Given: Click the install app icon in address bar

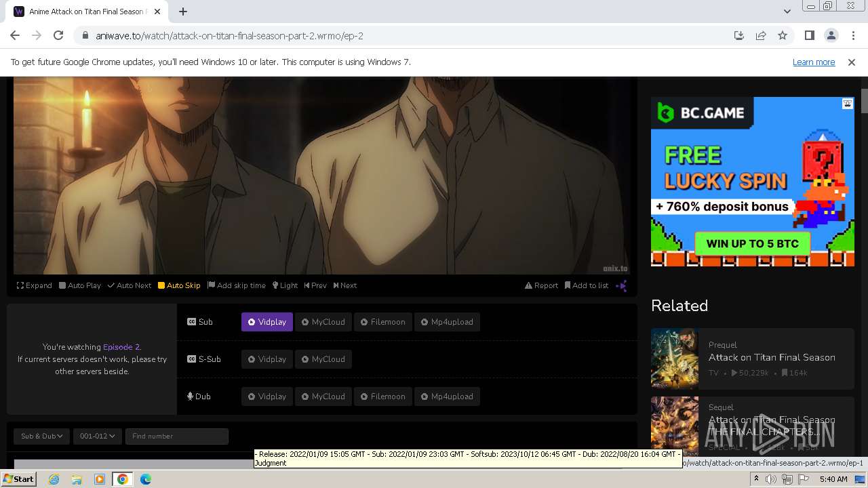Looking at the screenshot, I should click(x=739, y=35).
